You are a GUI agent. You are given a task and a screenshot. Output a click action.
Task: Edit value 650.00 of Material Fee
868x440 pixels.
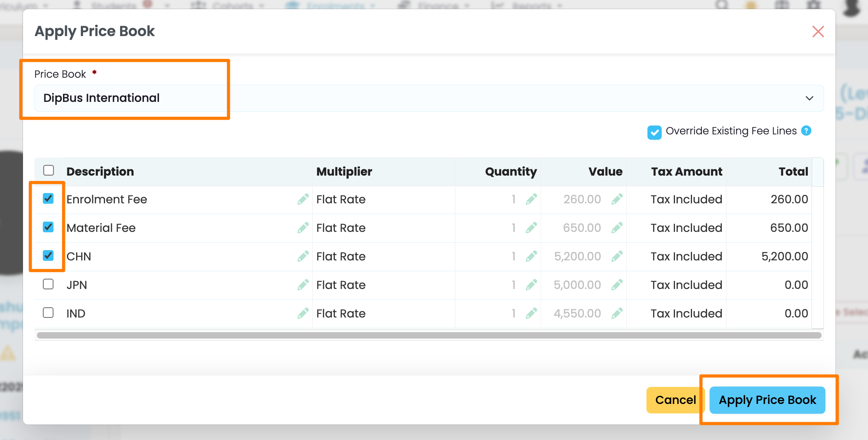pyautogui.click(x=617, y=228)
